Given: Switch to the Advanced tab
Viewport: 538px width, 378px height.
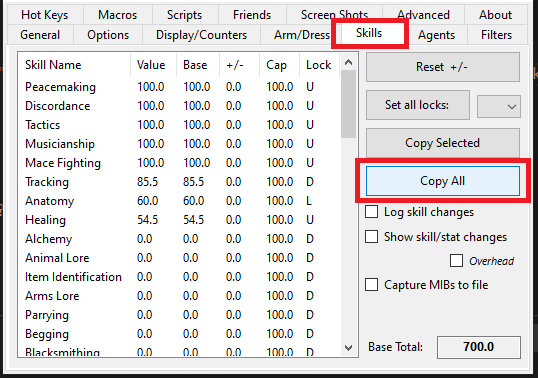Looking at the screenshot, I should click(x=423, y=15).
